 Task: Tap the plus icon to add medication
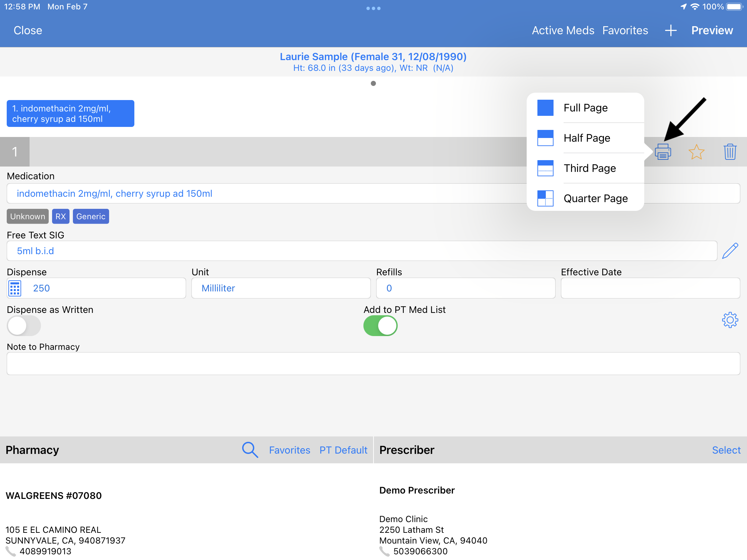pos(670,30)
